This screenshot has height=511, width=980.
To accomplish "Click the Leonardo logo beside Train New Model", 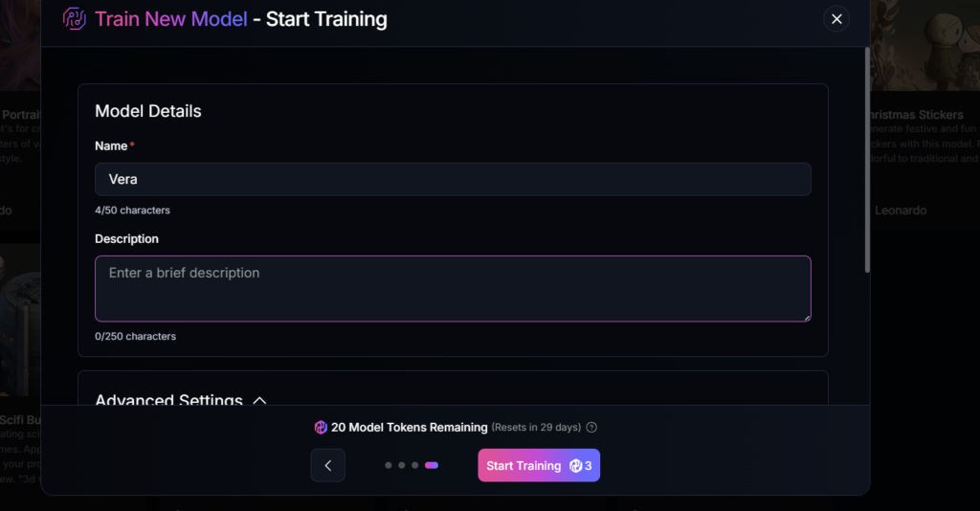I will (75, 19).
